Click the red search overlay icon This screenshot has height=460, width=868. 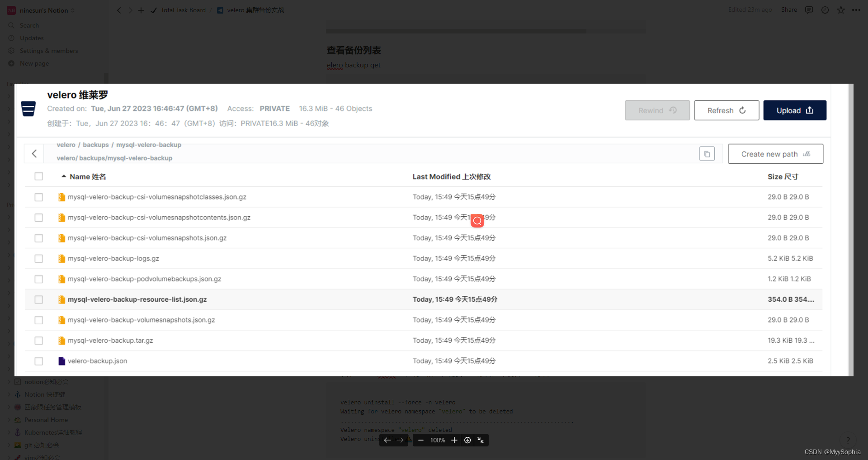[x=477, y=221]
